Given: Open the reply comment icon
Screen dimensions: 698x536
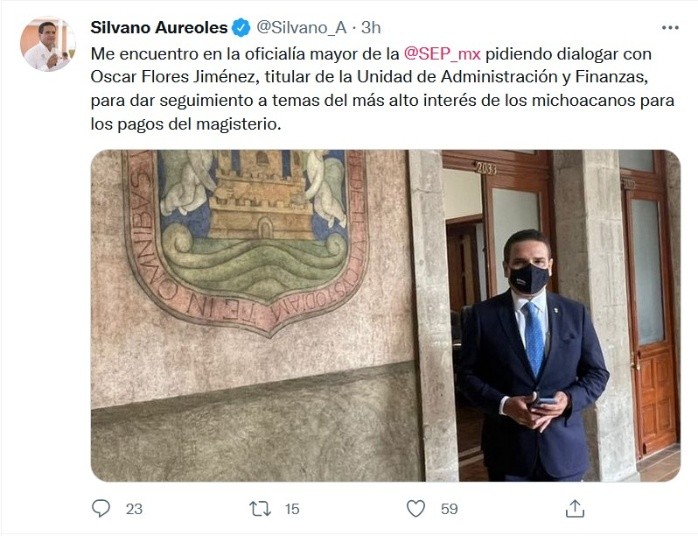Looking at the screenshot, I should 101,508.
